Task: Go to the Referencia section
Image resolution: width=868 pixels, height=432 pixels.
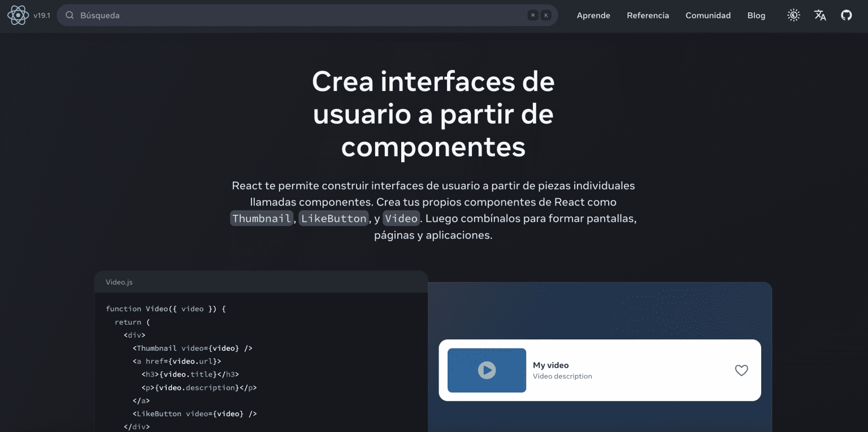Action: pyautogui.click(x=648, y=15)
